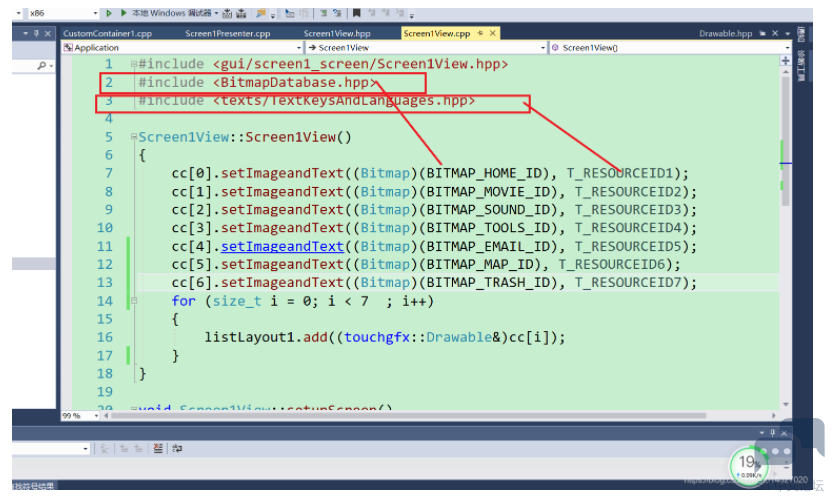Click size_t in the for loop

237,301
